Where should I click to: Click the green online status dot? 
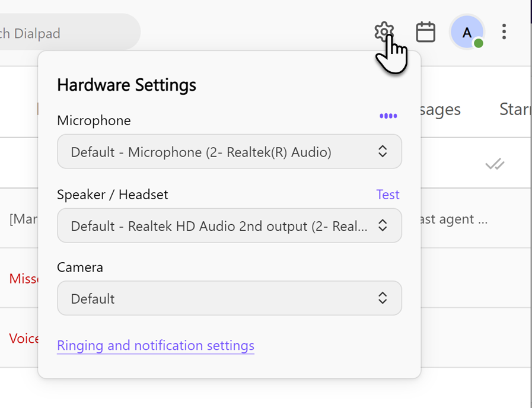click(478, 43)
